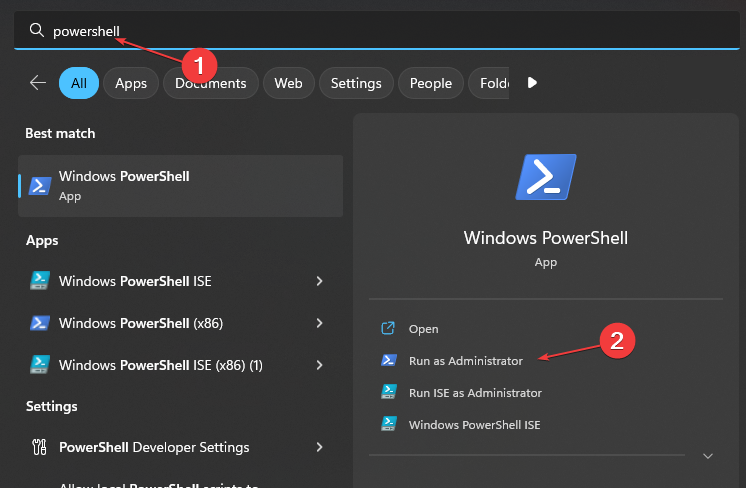
Task: Select the All filter tab
Action: (x=79, y=83)
